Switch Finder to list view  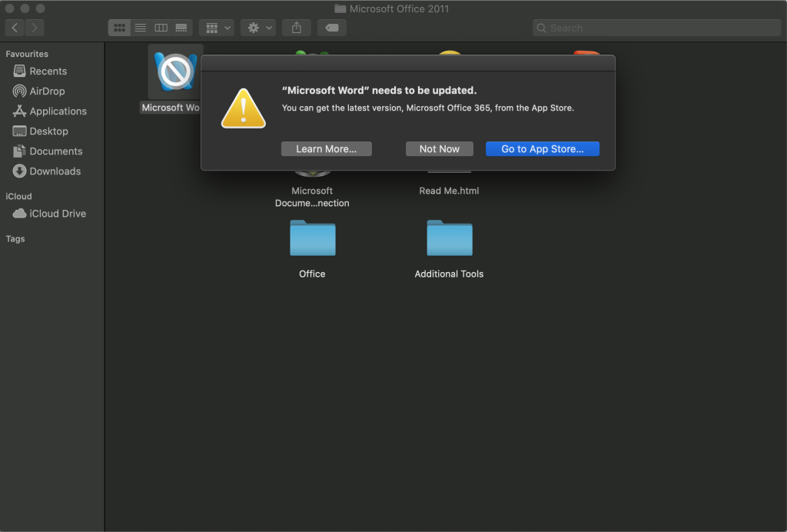pyautogui.click(x=141, y=28)
